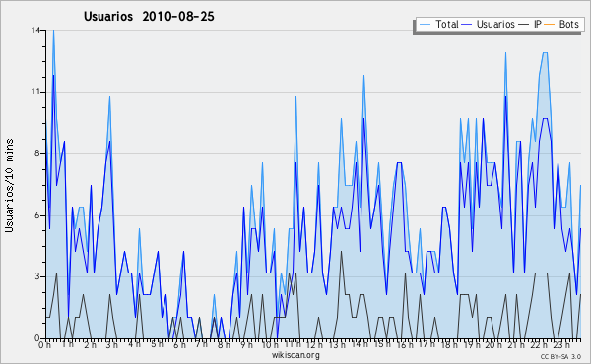This screenshot has height=364, width=591.
Task: Click the '13 h' x-axis label
Action: click(337, 344)
